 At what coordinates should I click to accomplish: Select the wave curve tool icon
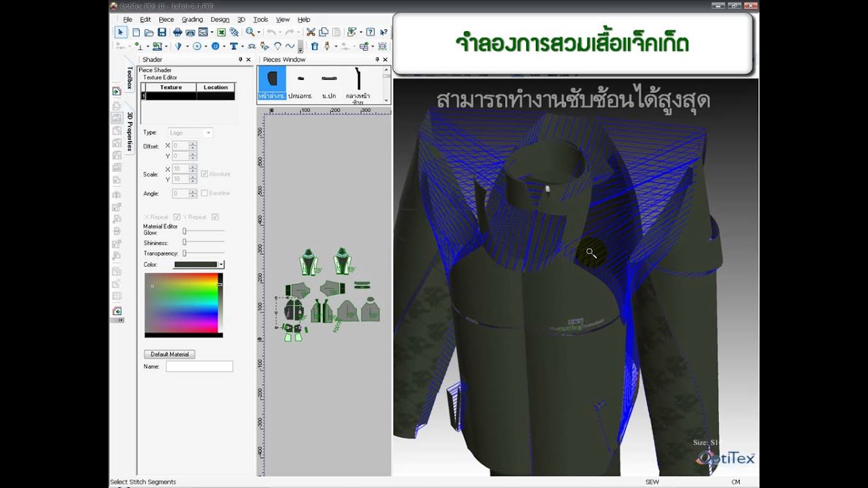[x=290, y=46]
